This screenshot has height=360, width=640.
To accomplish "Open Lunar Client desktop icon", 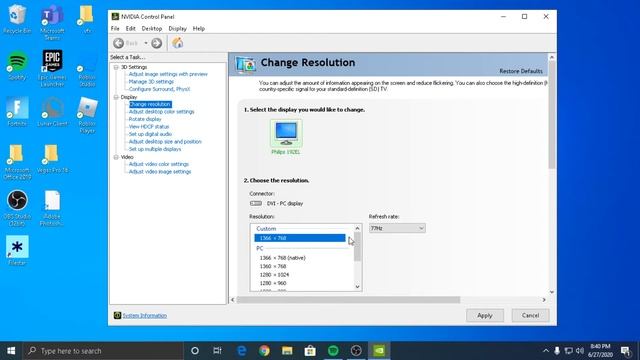I will 52,112.
